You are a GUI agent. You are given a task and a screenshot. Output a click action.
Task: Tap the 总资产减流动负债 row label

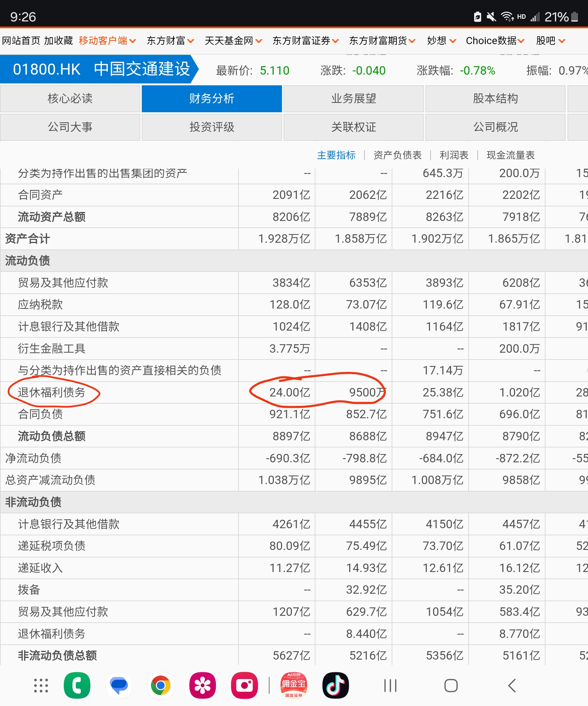[x=50, y=480]
